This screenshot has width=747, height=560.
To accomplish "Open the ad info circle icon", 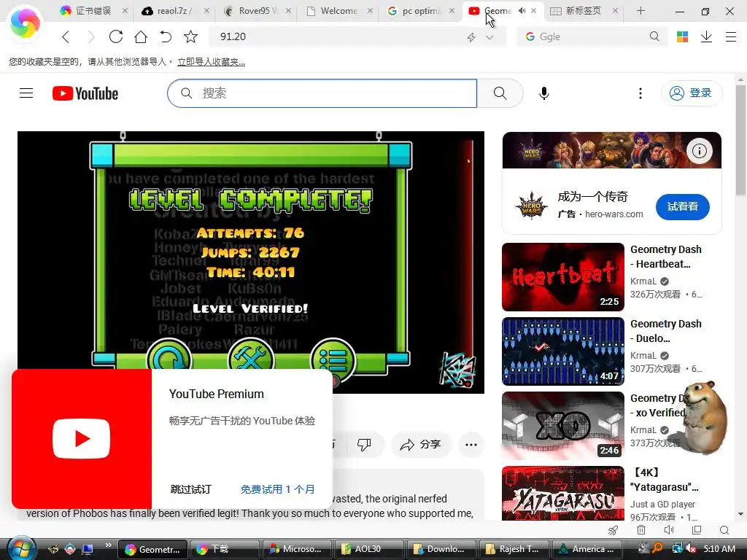I will pos(700,151).
